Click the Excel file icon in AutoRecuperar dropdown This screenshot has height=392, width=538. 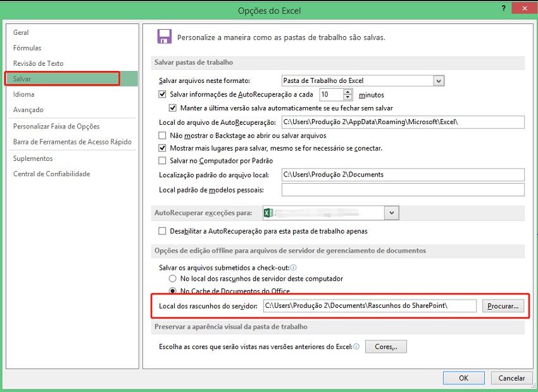[x=268, y=213]
